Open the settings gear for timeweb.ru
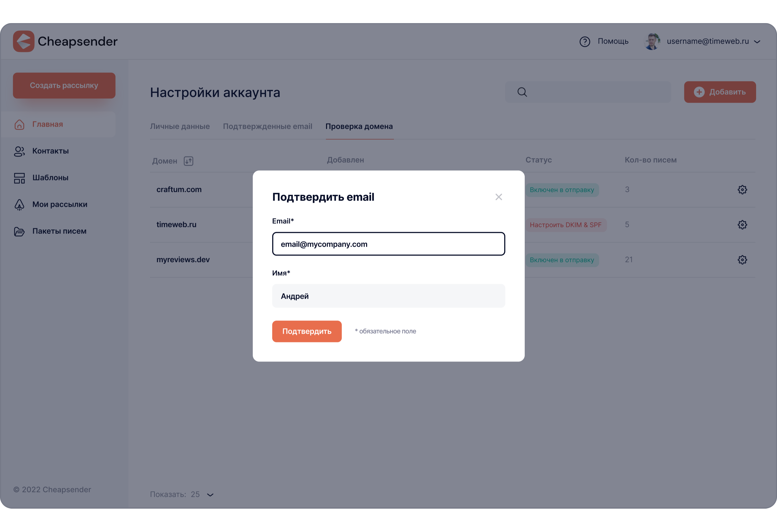This screenshot has height=532, width=777. coord(742,225)
